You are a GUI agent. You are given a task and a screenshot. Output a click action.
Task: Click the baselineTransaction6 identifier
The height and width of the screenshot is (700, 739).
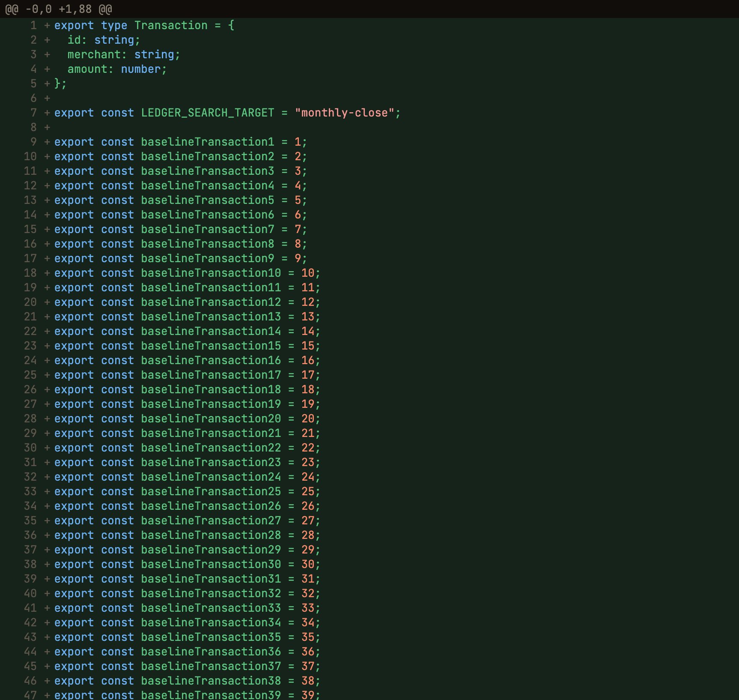[x=208, y=215]
